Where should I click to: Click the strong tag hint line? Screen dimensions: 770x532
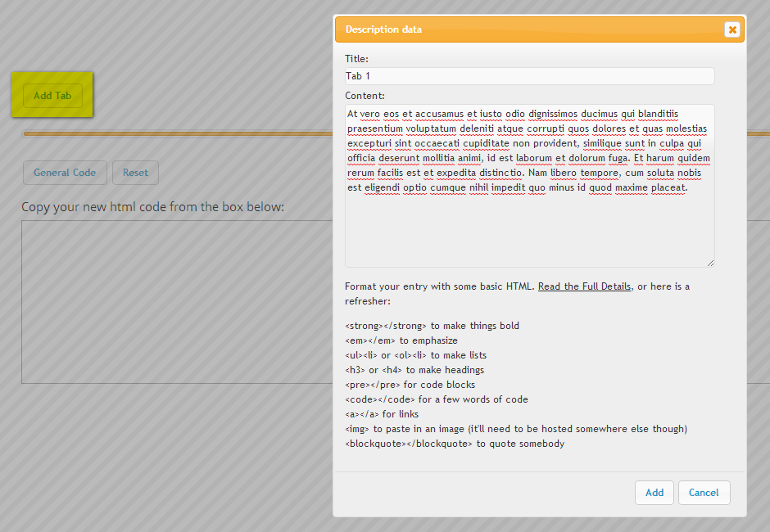433,326
